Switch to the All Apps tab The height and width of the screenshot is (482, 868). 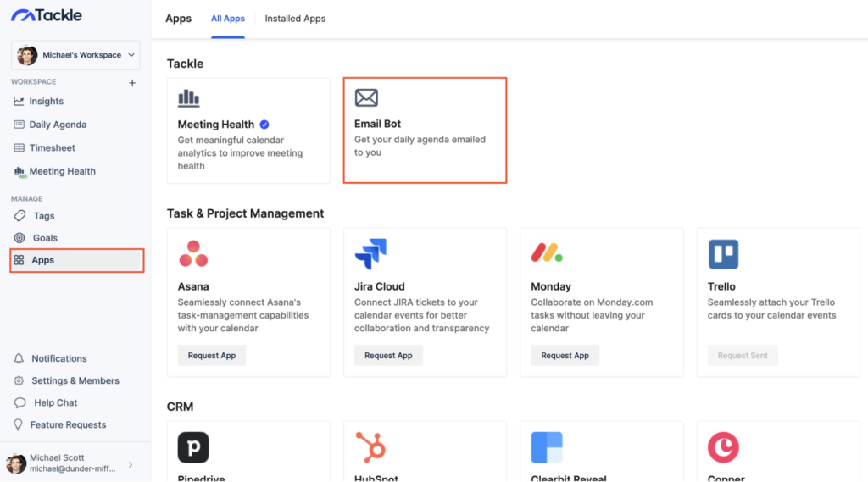[227, 19]
